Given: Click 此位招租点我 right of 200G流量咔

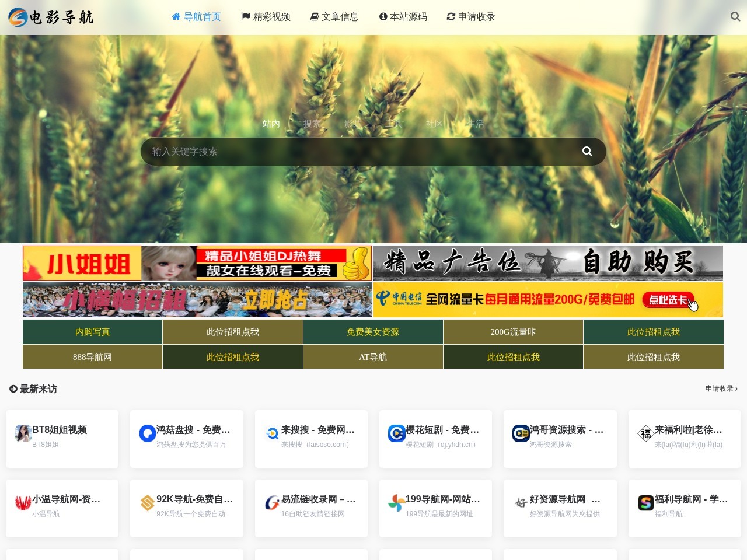Looking at the screenshot, I should [654, 332].
